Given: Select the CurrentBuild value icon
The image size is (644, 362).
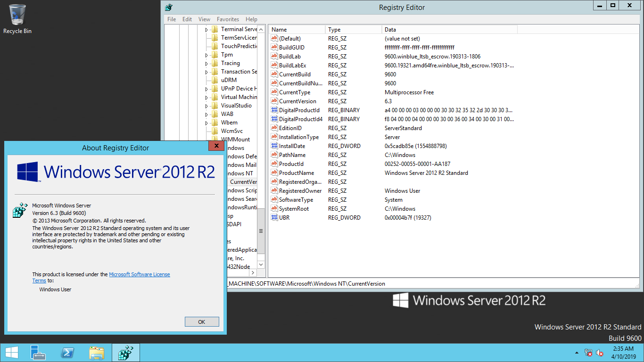Looking at the screenshot, I should click(x=274, y=74).
